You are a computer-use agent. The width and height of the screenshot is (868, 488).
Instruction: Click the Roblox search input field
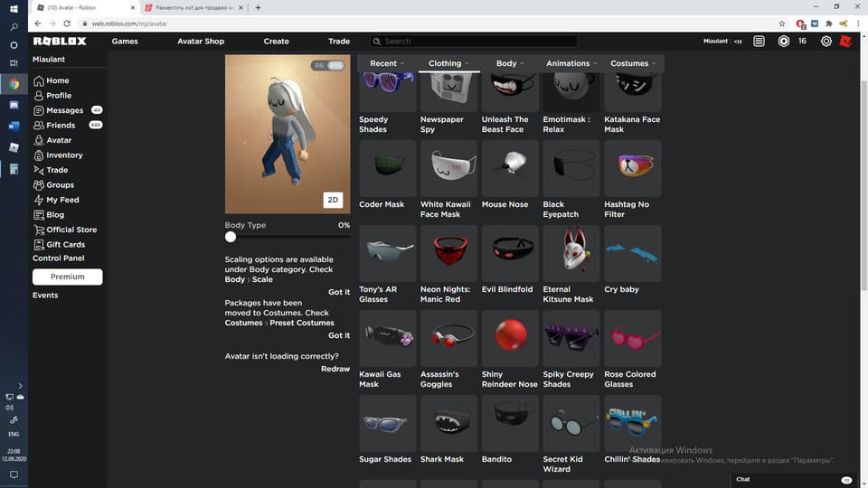[474, 41]
